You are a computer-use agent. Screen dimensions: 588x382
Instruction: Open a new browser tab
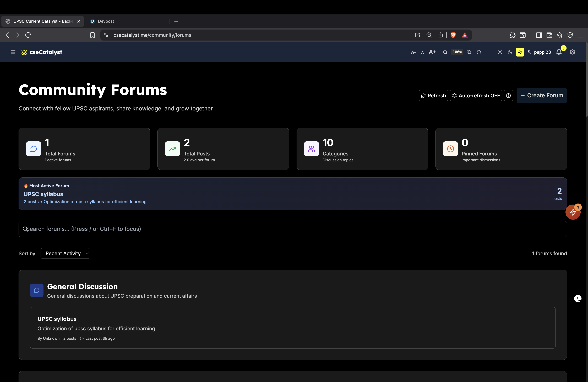(176, 21)
